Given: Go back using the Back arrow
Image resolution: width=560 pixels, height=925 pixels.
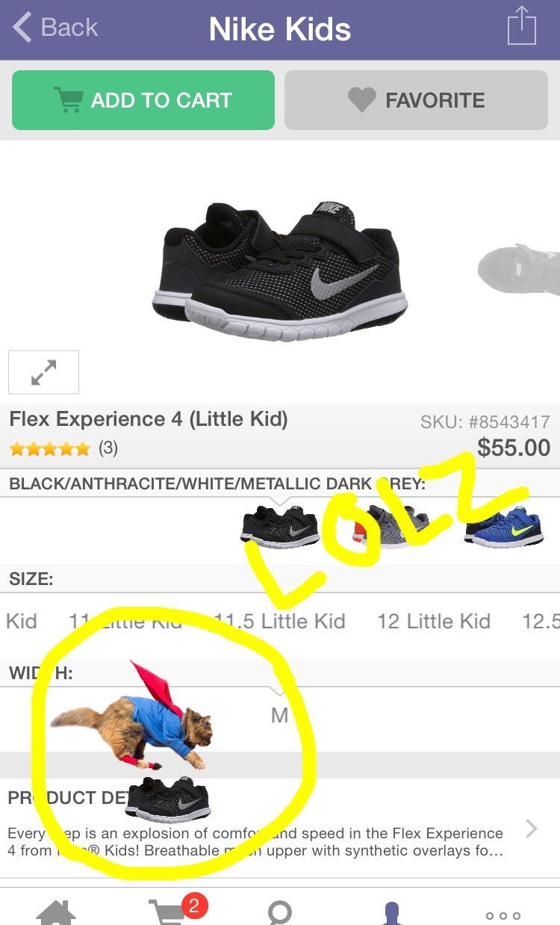Looking at the screenshot, I should click(55, 28).
